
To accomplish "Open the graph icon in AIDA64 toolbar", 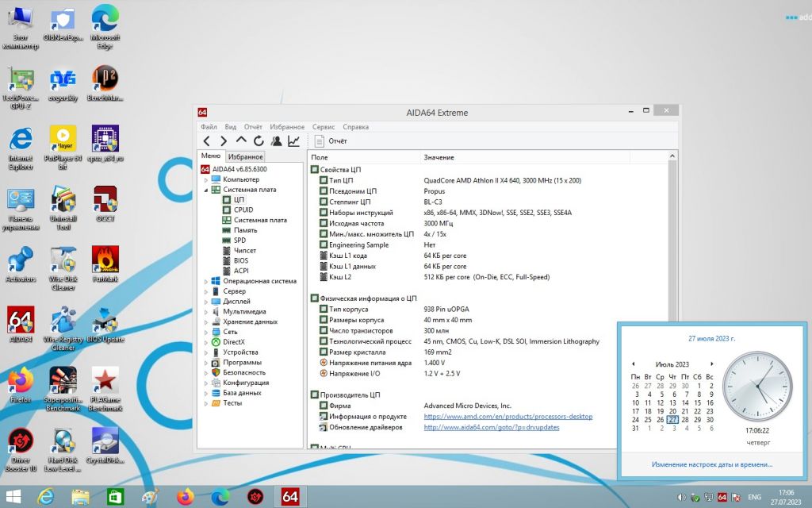I will coord(293,141).
